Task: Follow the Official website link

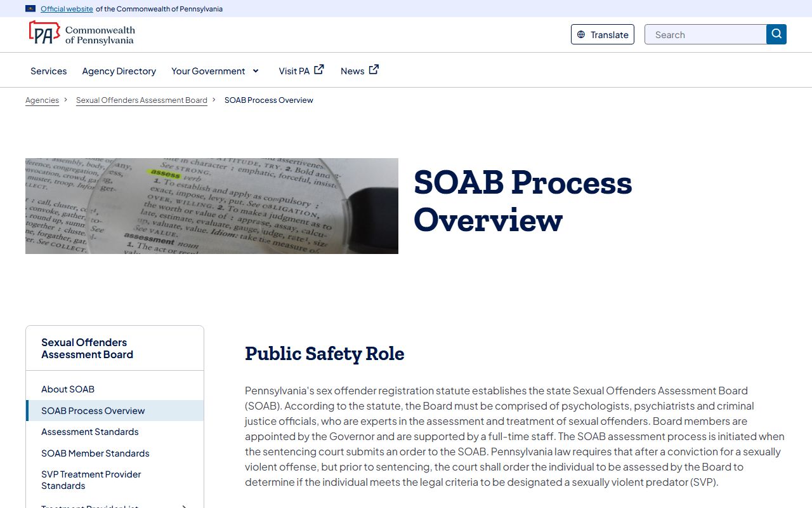Action: coord(67,9)
